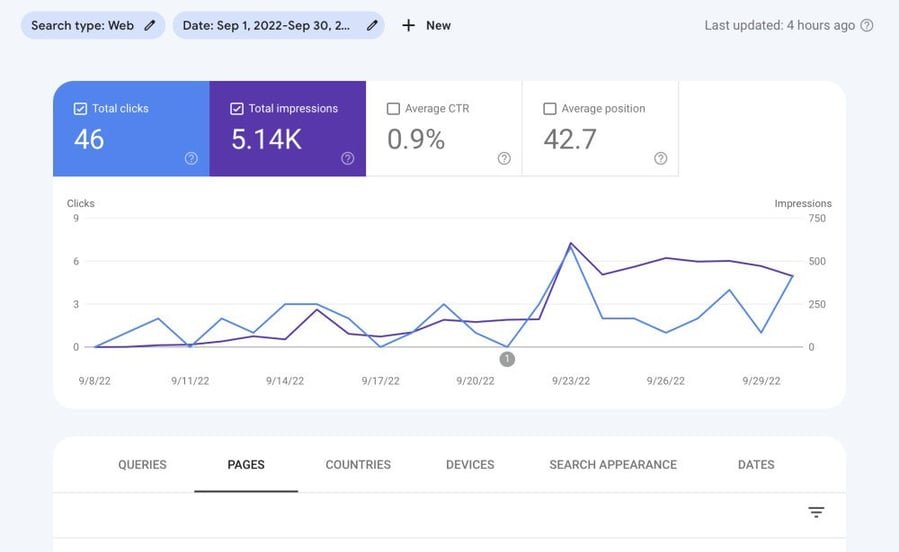Image resolution: width=899 pixels, height=552 pixels.
Task: Click the 9/23/22 date axis label
Action: pos(570,381)
